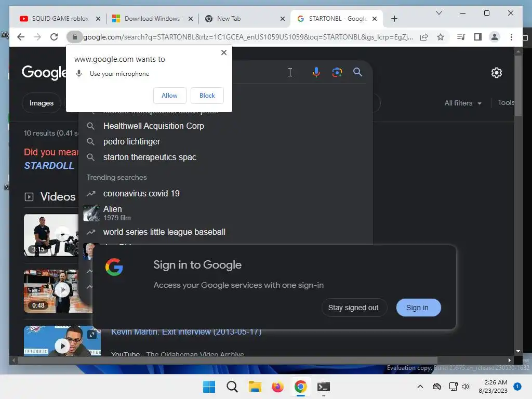Play Kevin Martin video thumbnail
This screenshot has width=532, height=399.
point(62,341)
